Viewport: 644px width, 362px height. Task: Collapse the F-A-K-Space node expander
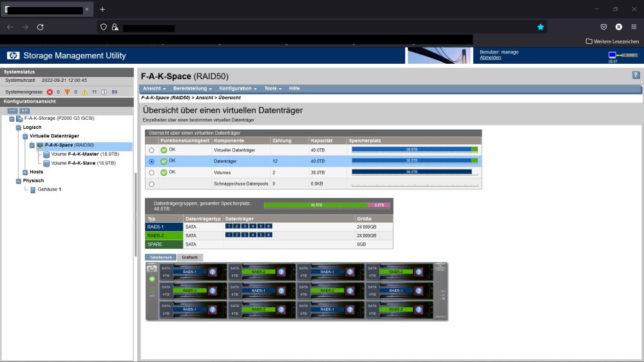coord(32,146)
